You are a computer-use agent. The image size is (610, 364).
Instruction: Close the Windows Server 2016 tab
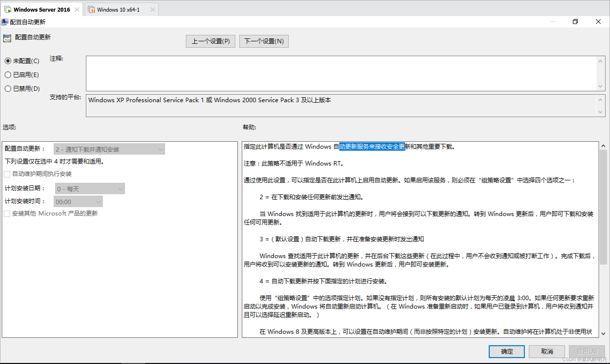tap(77, 10)
